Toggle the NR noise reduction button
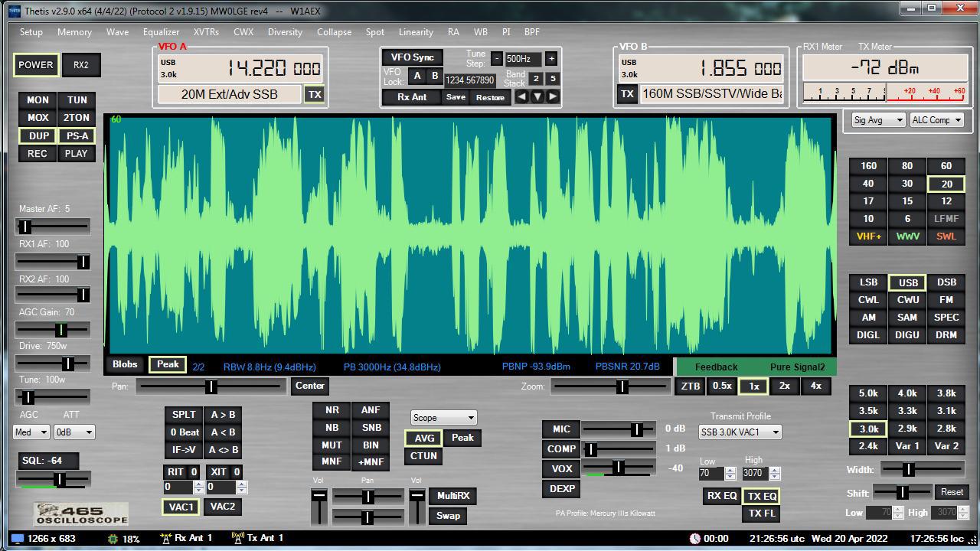The width and height of the screenshot is (980, 551). point(332,410)
